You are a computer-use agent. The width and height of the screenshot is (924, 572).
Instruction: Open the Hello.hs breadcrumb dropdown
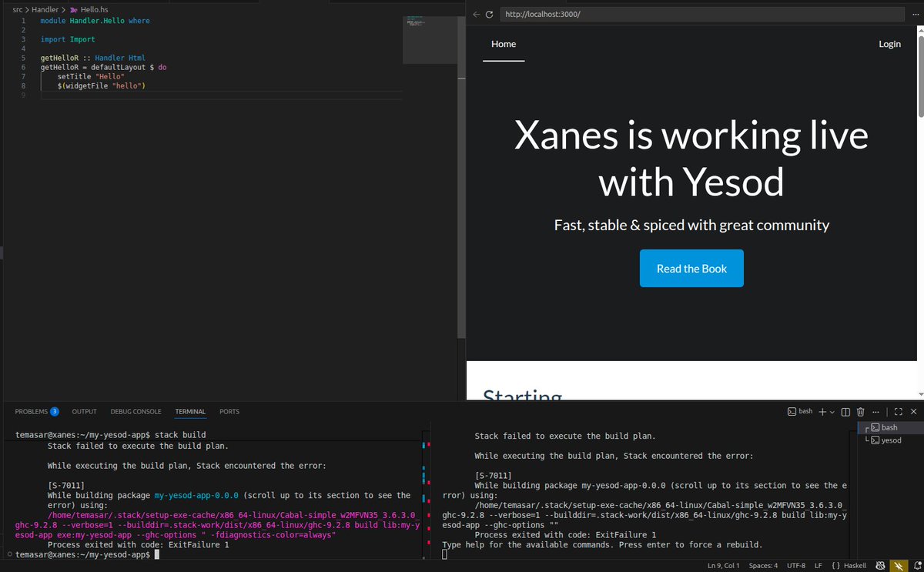coord(95,9)
